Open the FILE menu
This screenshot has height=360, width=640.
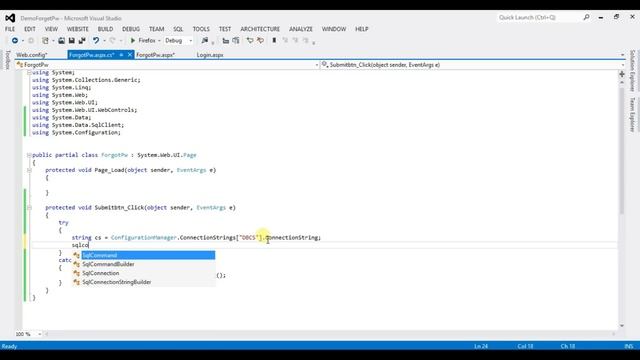[10, 29]
